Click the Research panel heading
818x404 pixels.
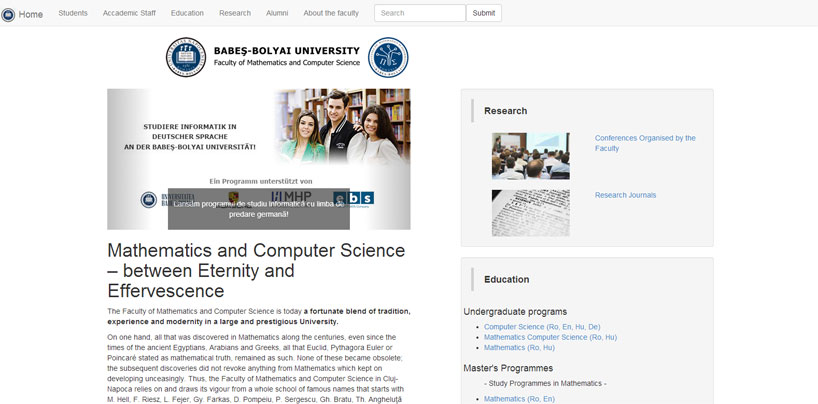point(506,111)
